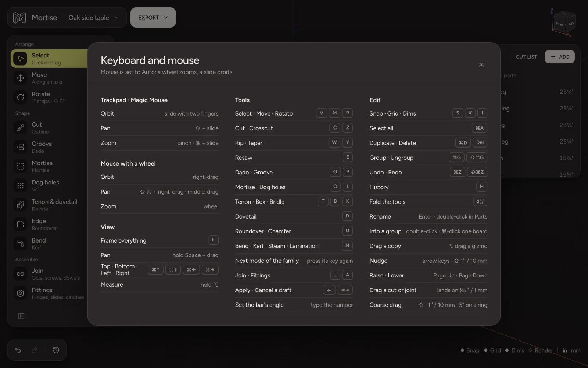
Task: Click the esc key badge
Action: pos(345,290)
